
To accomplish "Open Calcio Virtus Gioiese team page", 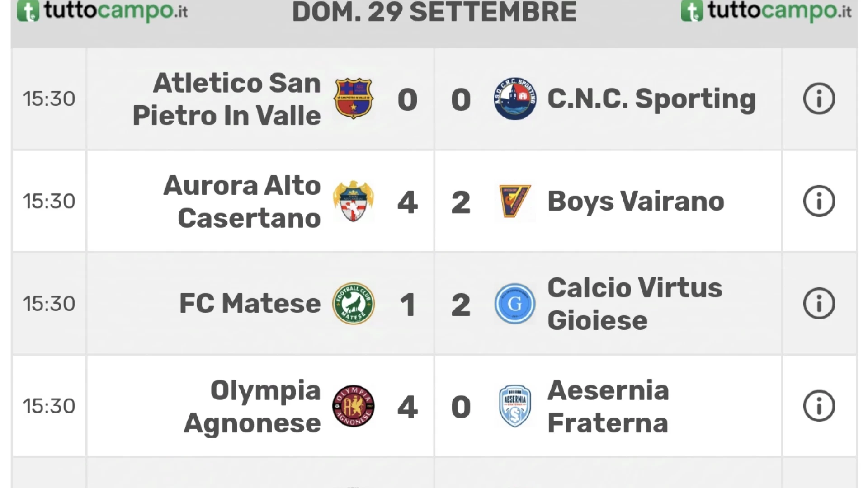I will coord(635,304).
